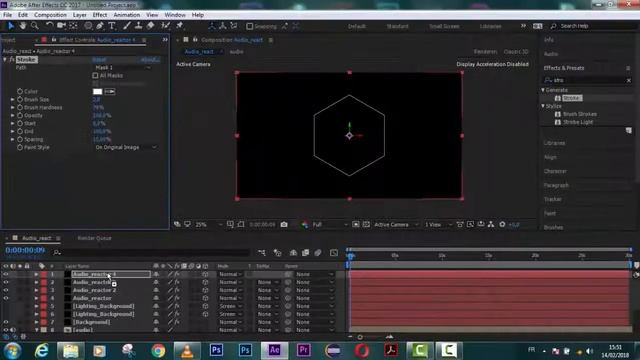Open the Full resolution dropdown
The image size is (640, 360).
(330, 224)
